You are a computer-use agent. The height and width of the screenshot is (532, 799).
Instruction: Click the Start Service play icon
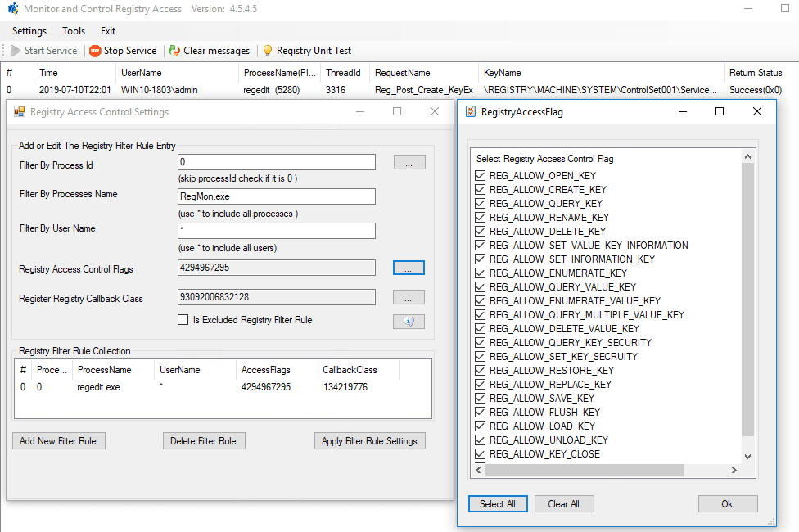pos(16,51)
